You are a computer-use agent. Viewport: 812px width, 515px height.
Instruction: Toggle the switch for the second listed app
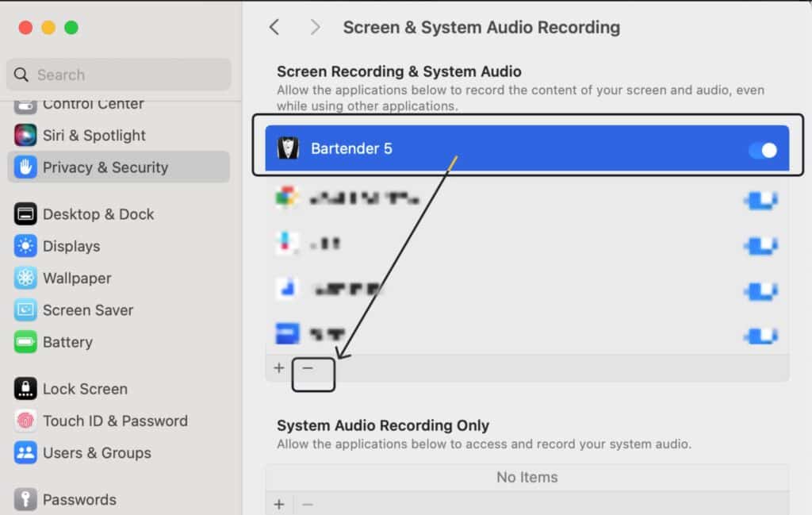(x=760, y=200)
